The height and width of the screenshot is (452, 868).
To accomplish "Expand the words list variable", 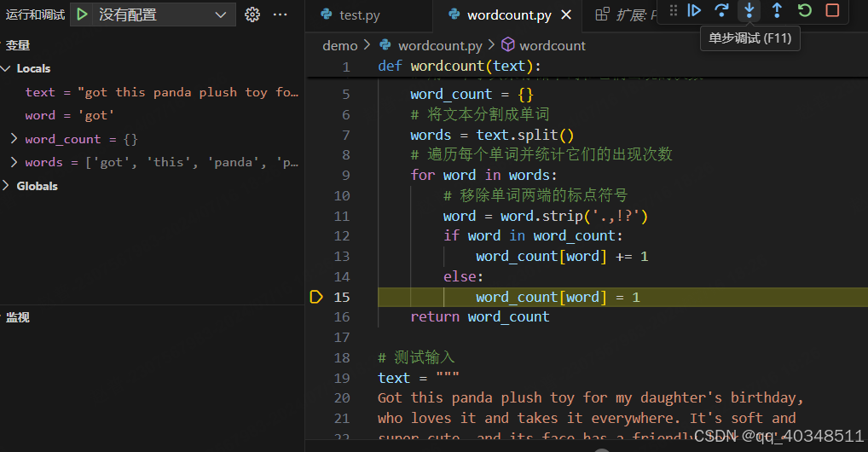I will point(14,162).
